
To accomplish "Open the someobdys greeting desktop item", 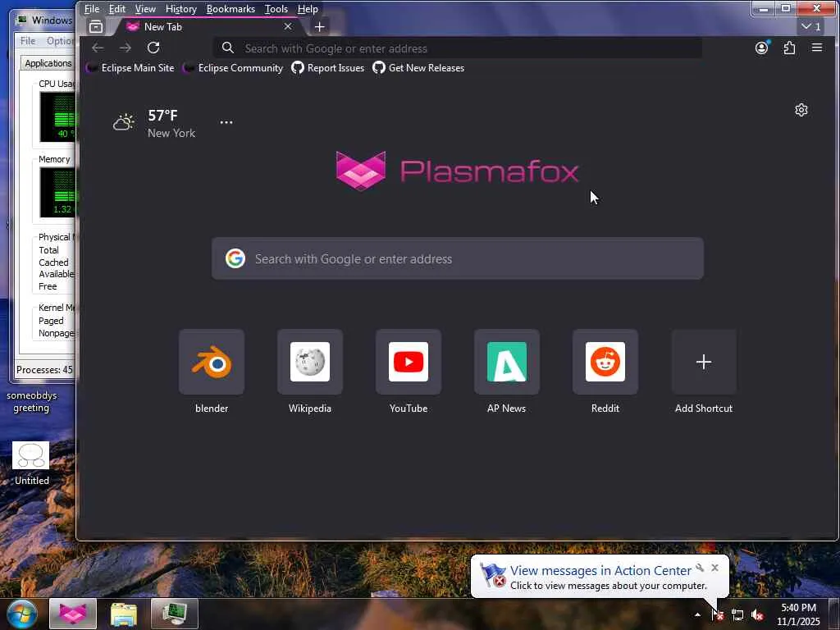I will (x=32, y=402).
